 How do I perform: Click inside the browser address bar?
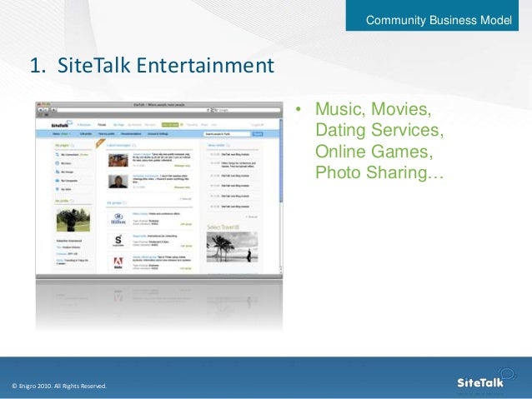(133, 110)
